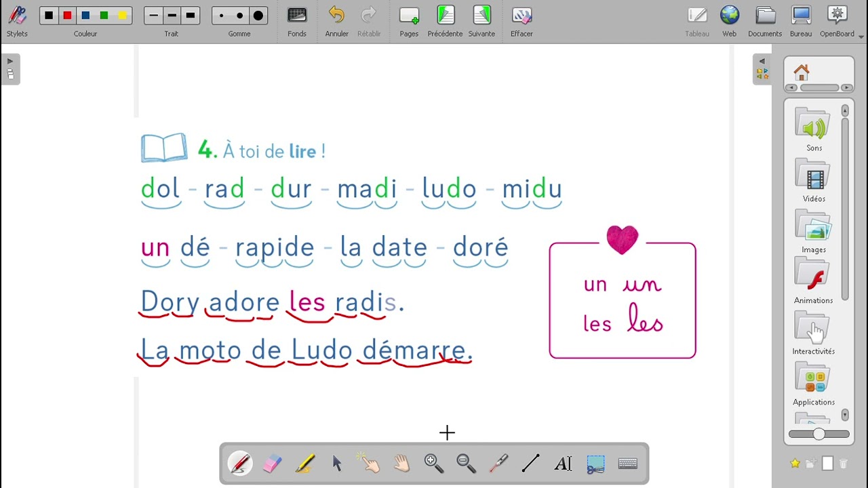
Task: Select the capture part of screen tool
Action: coord(595,464)
